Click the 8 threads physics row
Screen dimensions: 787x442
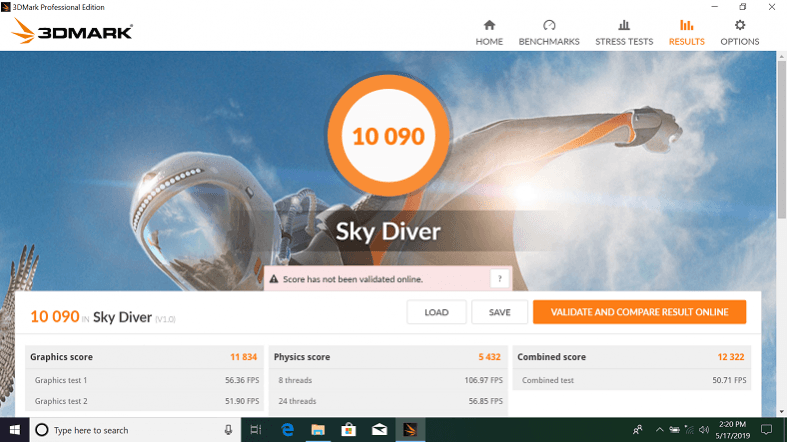pos(388,380)
